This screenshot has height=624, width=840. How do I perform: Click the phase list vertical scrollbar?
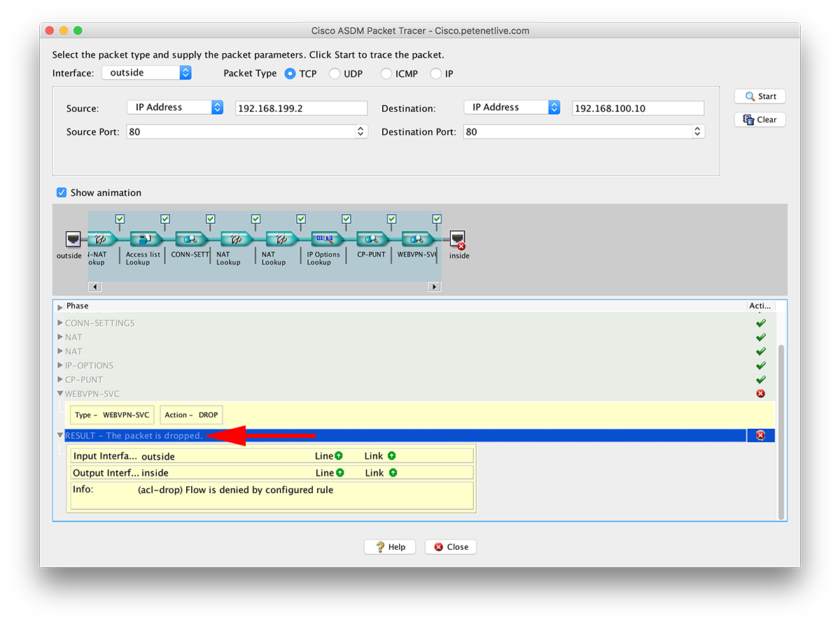click(x=781, y=432)
